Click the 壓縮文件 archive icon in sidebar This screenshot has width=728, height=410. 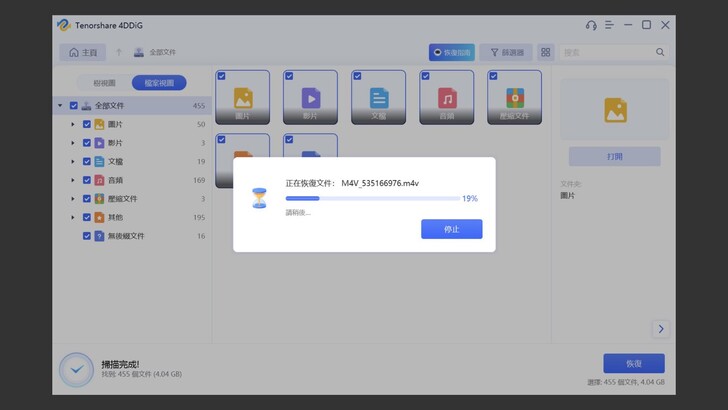point(99,199)
